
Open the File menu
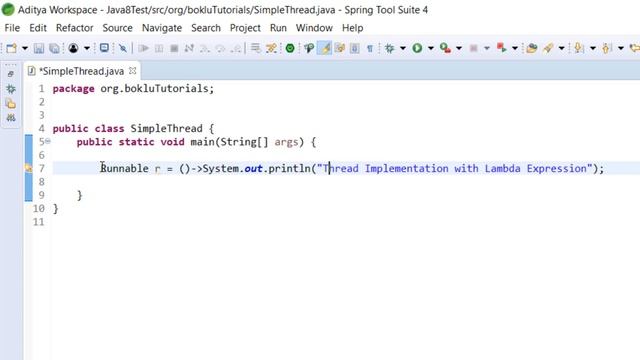(x=12, y=28)
